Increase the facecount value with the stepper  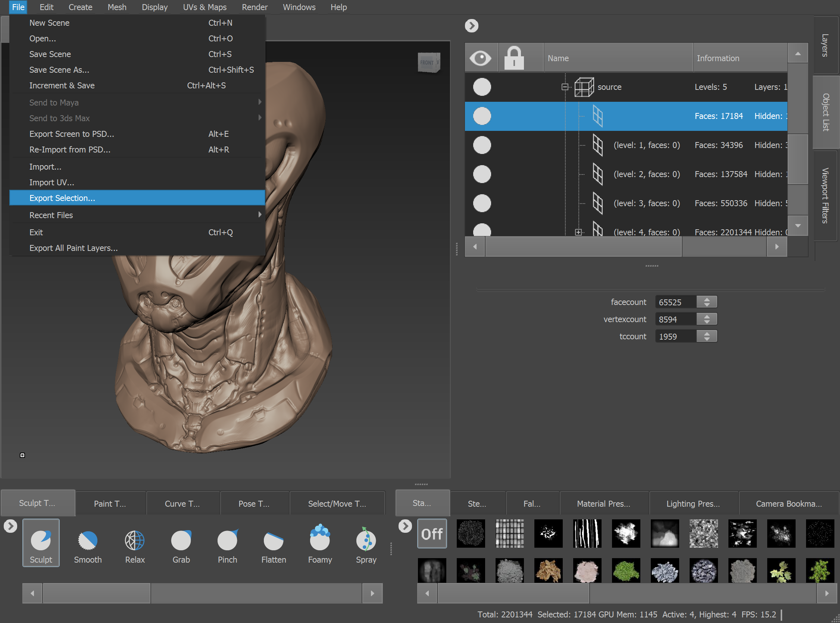(x=706, y=299)
